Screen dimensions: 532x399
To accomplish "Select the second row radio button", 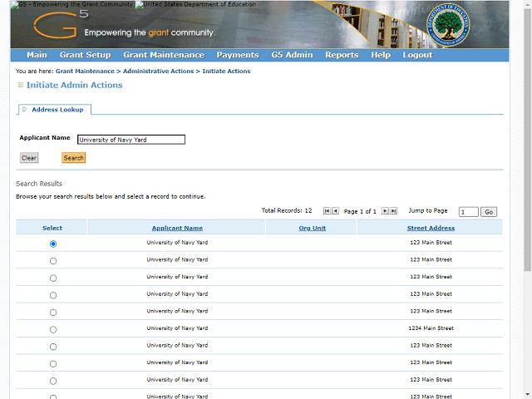I will pos(53,261).
